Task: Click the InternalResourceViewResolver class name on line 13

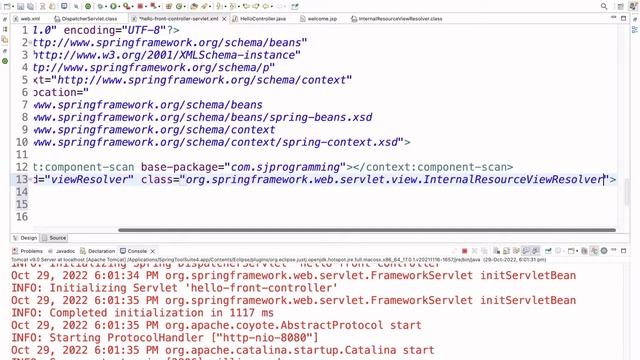Action: tap(513, 180)
